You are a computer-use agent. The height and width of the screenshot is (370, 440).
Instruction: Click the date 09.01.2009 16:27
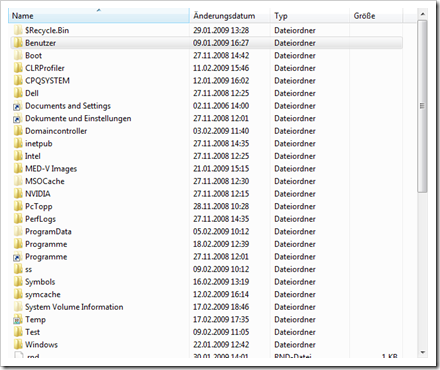coord(221,43)
